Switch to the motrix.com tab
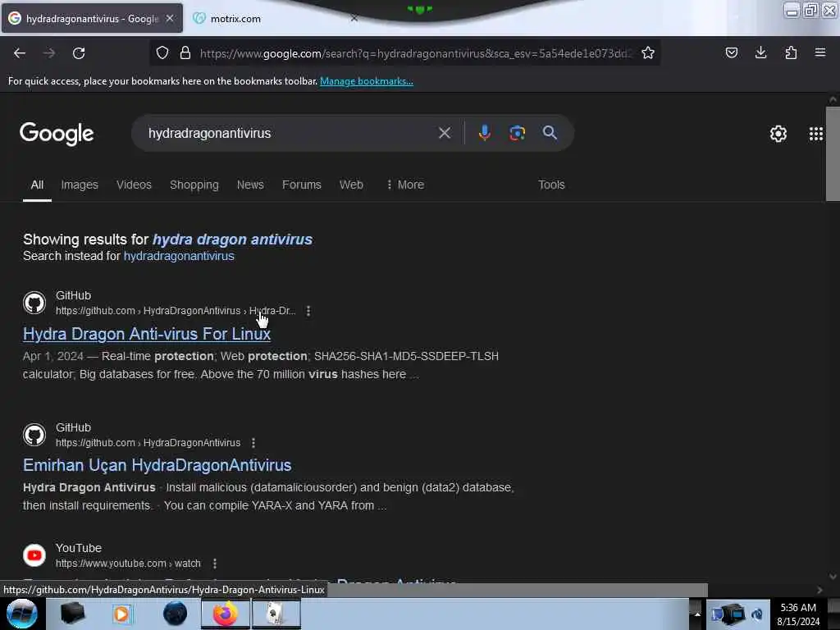Screen dimensions: 840x630 235,19
